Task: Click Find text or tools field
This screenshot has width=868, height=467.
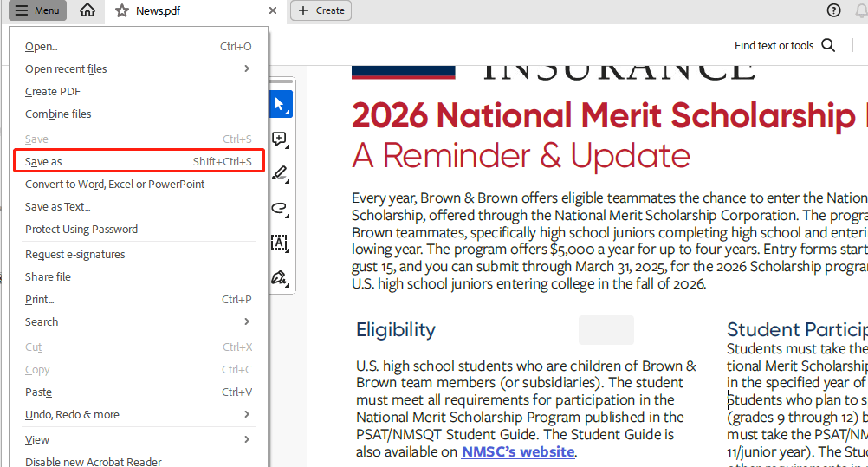Action: [785, 45]
